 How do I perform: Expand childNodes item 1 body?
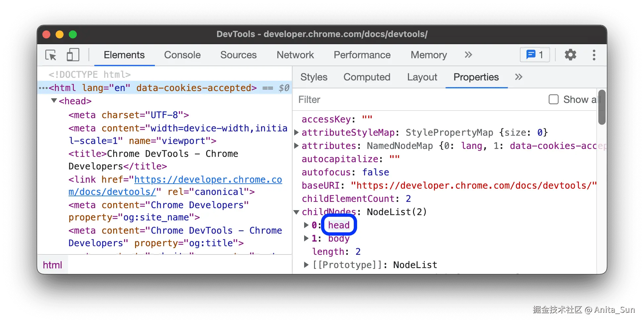[306, 239]
